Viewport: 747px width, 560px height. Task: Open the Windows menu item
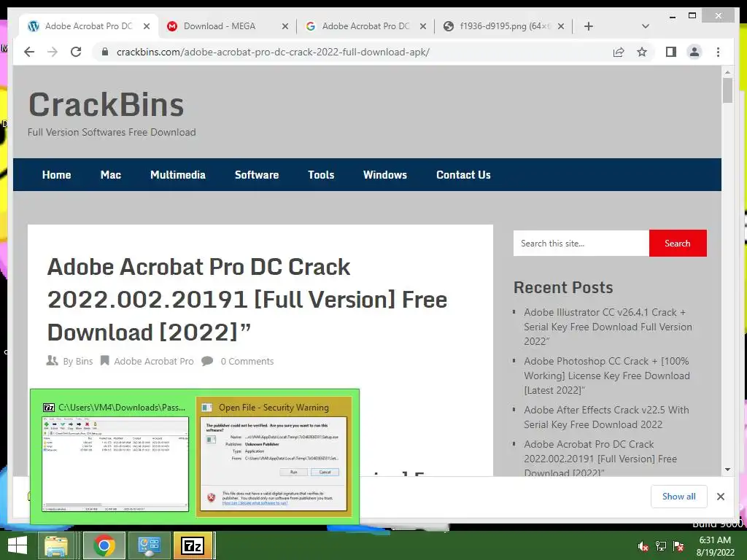pos(385,175)
